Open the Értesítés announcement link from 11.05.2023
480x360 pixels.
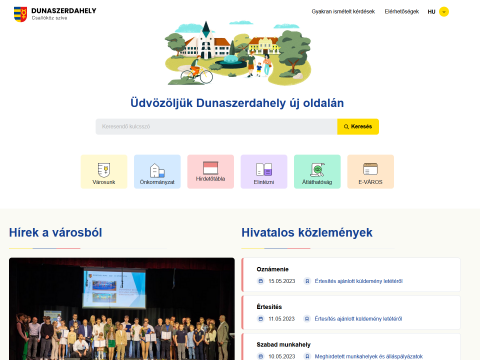(x=358, y=319)
